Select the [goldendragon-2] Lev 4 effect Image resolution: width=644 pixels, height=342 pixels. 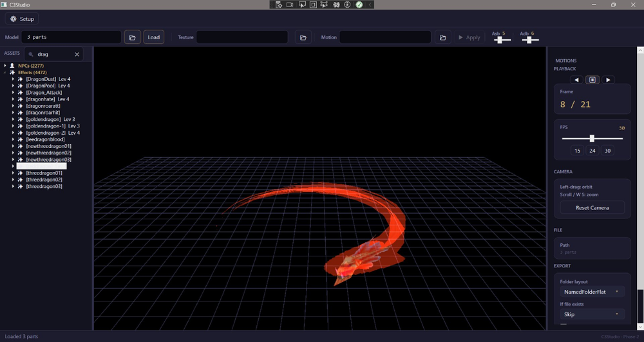[x=53, y=133]
